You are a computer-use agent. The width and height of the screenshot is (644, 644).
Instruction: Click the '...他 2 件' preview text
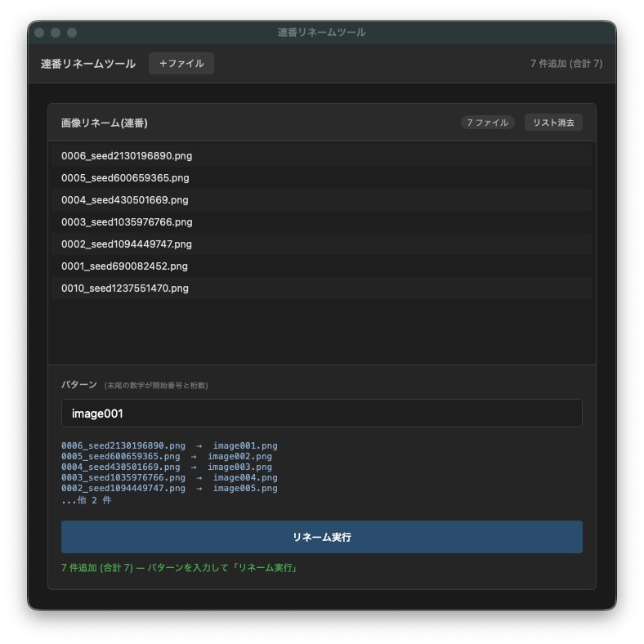click(87, 500)
